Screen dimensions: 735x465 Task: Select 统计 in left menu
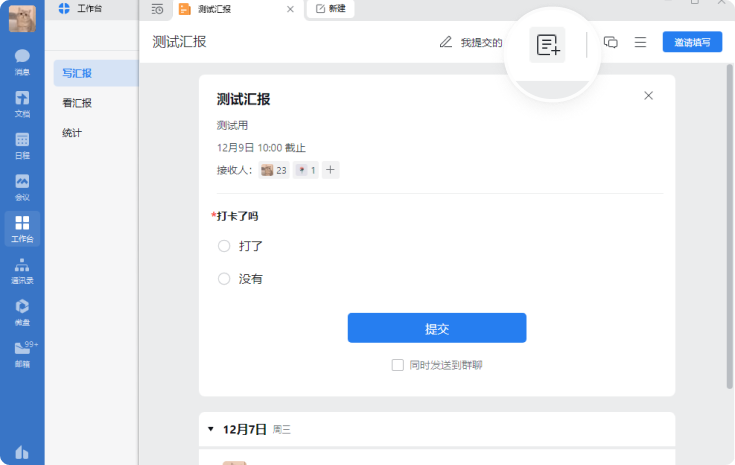[72, 133]
